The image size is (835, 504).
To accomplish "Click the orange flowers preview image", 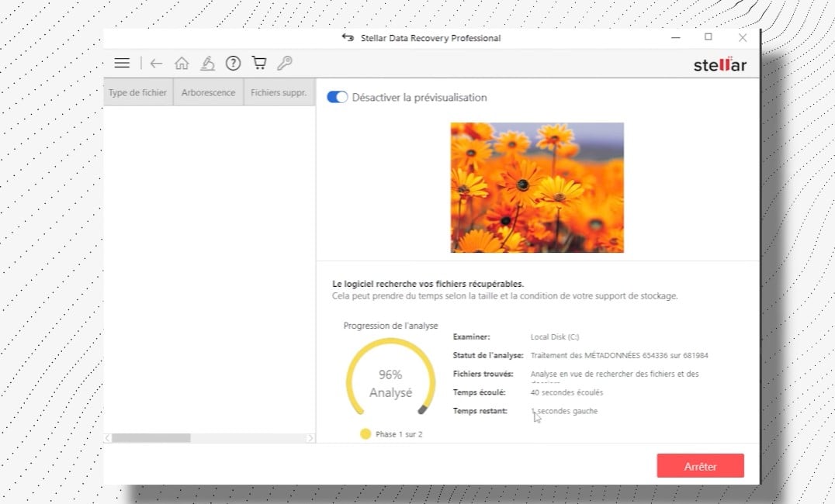I will 535,188.
